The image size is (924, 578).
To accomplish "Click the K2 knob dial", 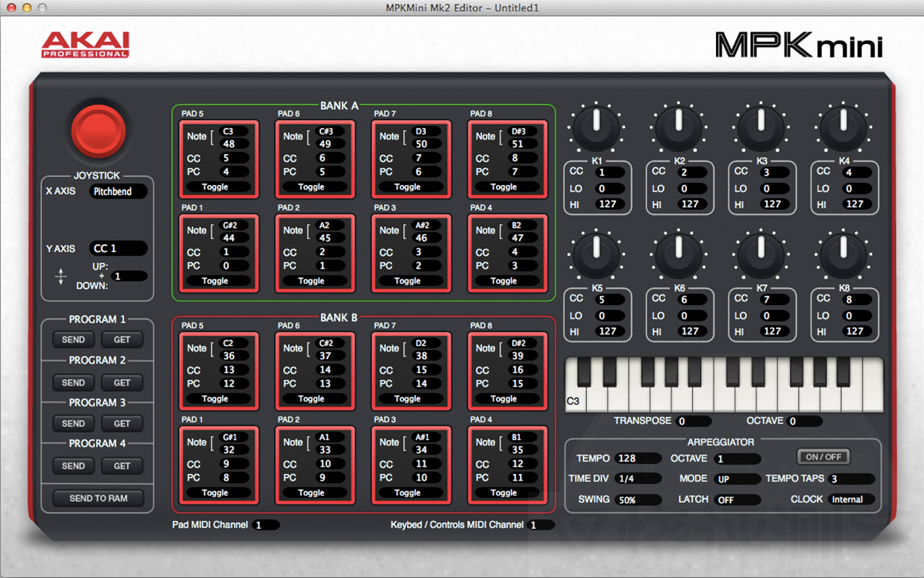I will [x=679, y=128].
